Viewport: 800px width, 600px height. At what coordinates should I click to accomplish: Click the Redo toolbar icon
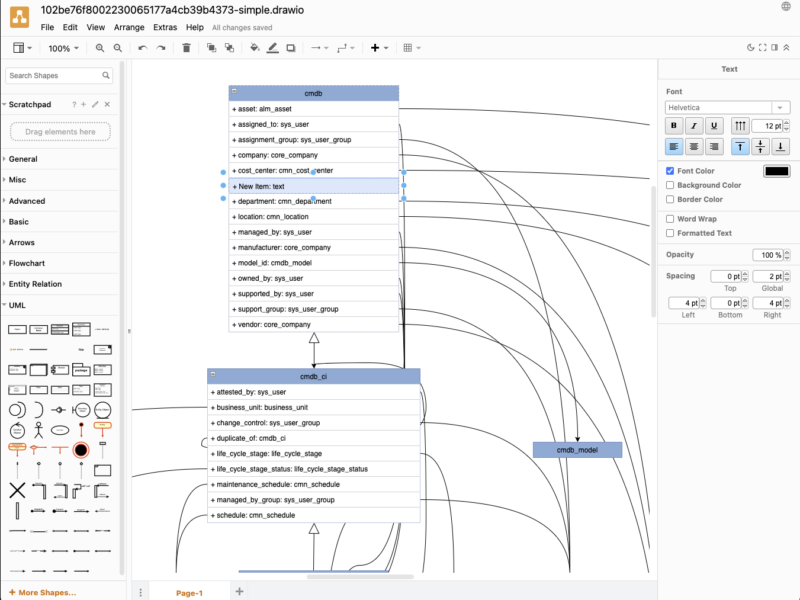(160, 47)
